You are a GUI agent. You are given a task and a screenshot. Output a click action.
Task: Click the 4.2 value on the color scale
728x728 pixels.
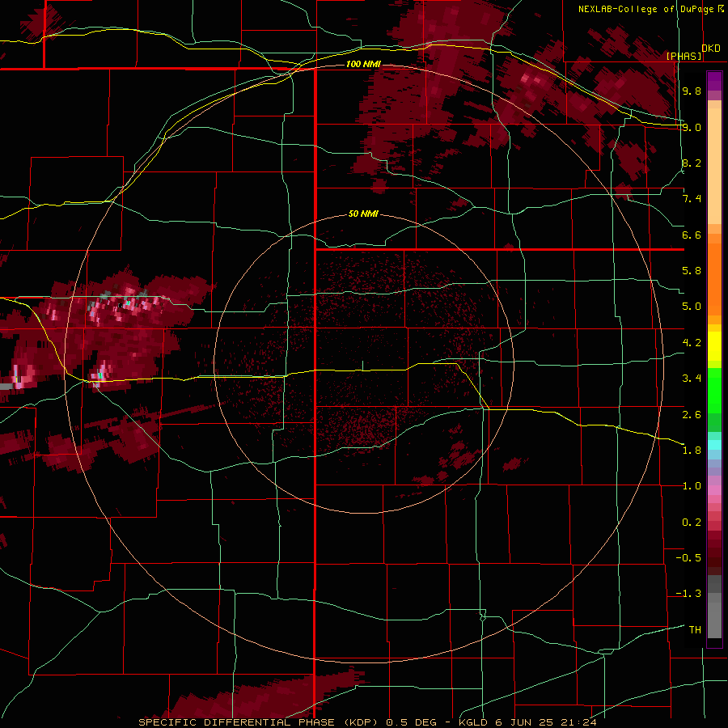[692, 343]
